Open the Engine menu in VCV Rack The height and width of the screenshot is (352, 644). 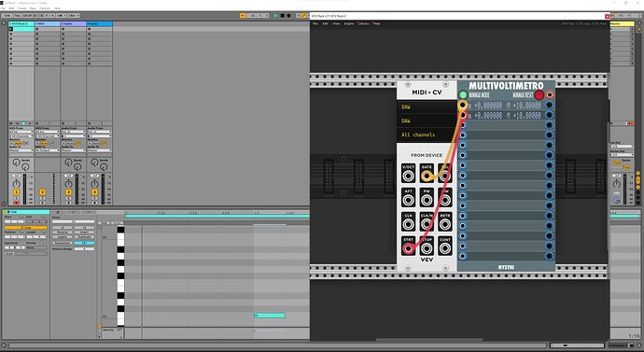[349, 24]
